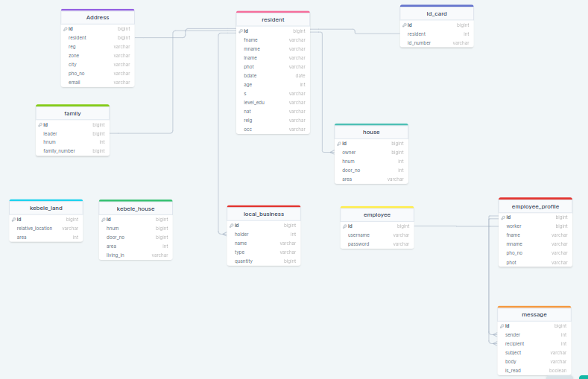Click the bdate field in resident table
Viewport: 588px width, 379px height.
273,76
